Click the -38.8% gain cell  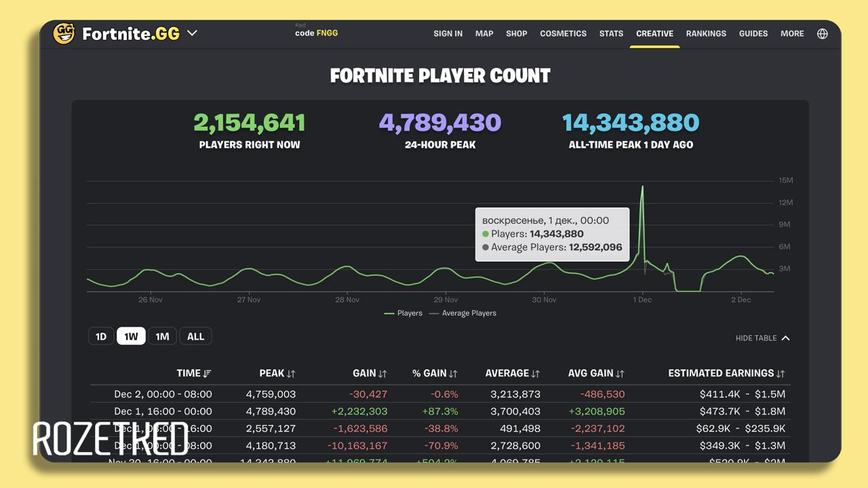point(441,428)
